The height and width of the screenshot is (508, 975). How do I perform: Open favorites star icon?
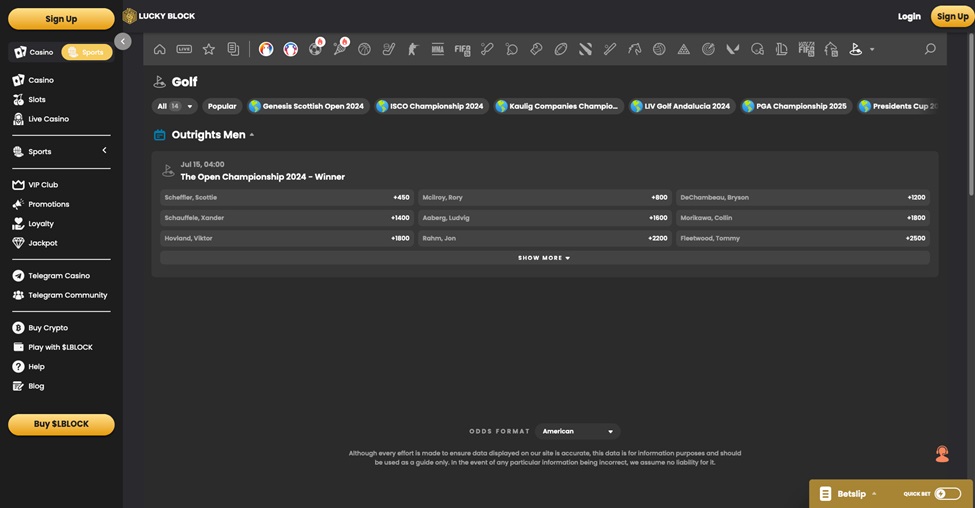(x=208, y=49)
